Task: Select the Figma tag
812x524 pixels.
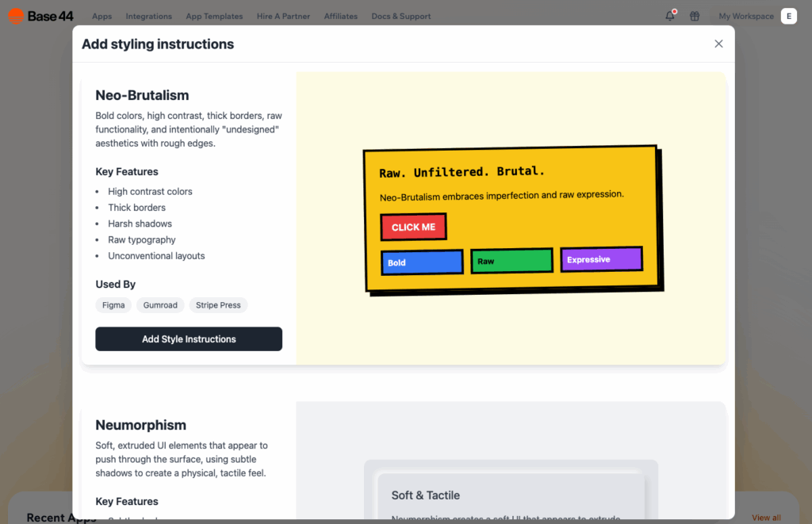Action: [113, 305]
